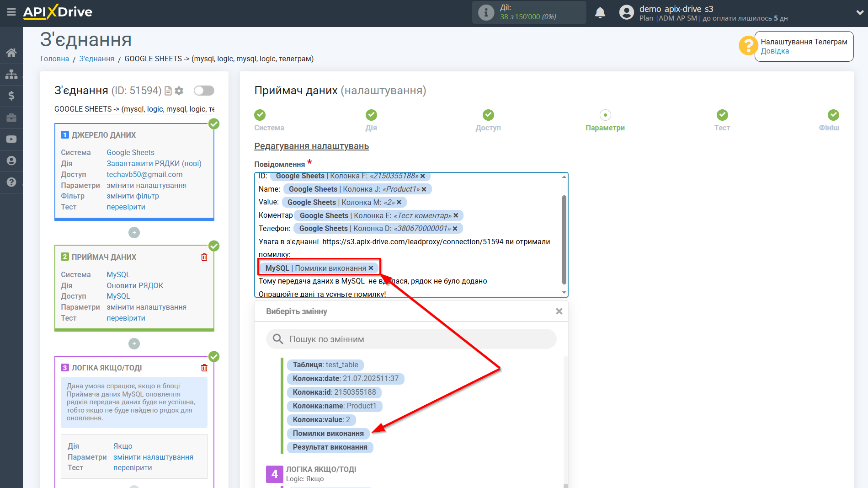Click Якщо action link in logic block
868x488 pixels.
tap(123, 446)
